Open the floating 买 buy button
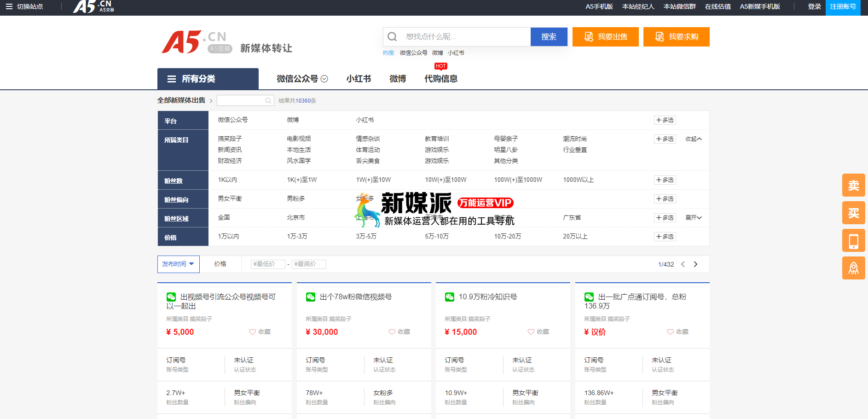 coord(854,213)
